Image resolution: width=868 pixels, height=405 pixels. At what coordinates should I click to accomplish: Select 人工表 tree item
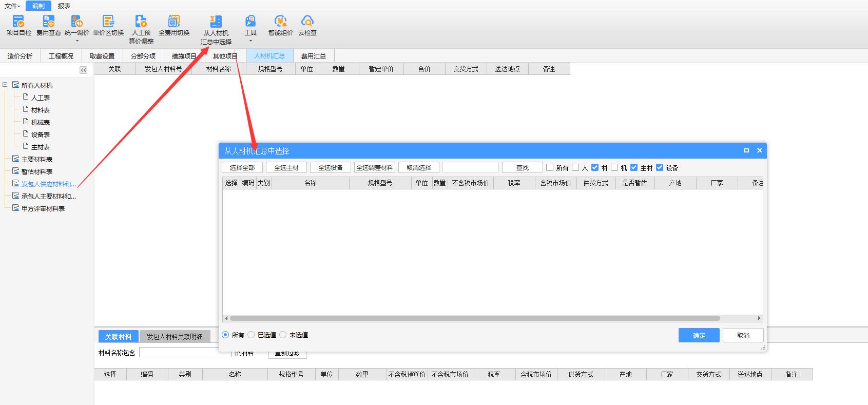tap(41, 98)
